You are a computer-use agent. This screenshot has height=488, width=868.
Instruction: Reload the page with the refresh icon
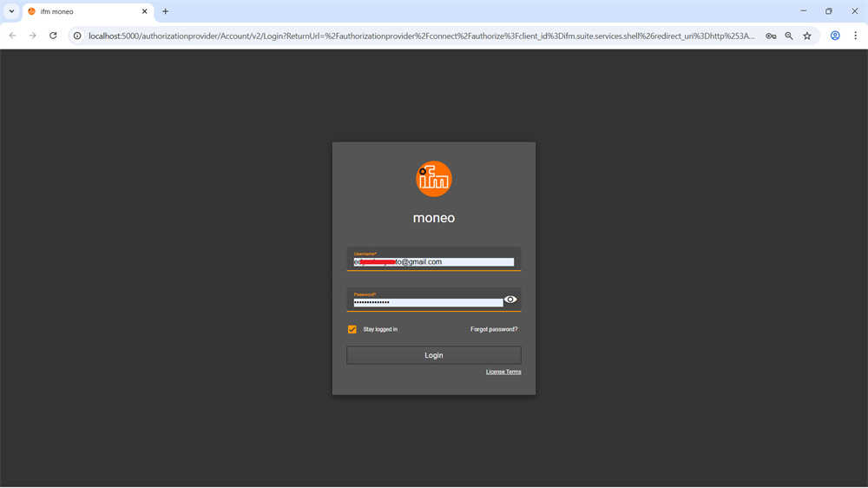click(x=53, y=36)
